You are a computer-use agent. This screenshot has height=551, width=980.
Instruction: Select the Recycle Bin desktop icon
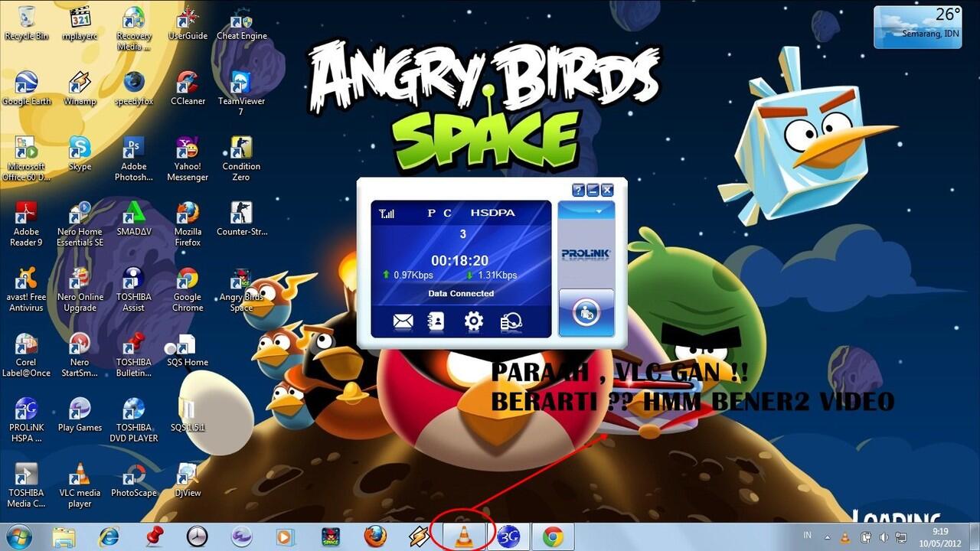pos(27,23)
